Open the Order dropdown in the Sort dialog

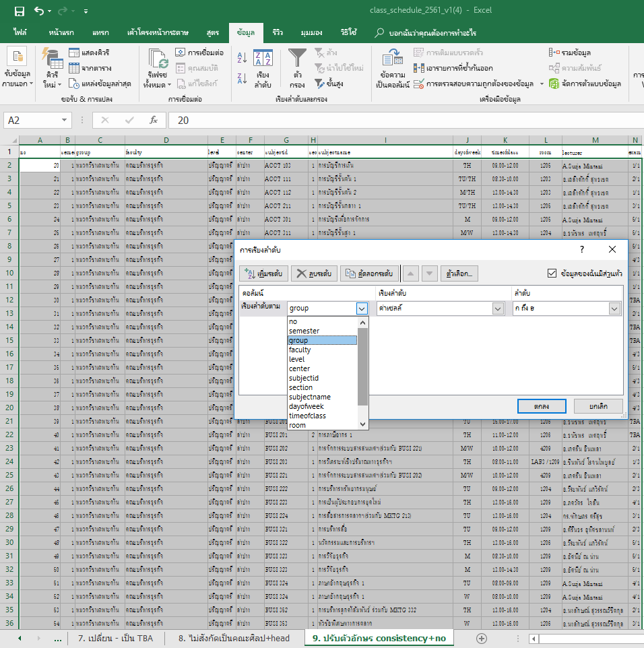(x=614, y=309)
